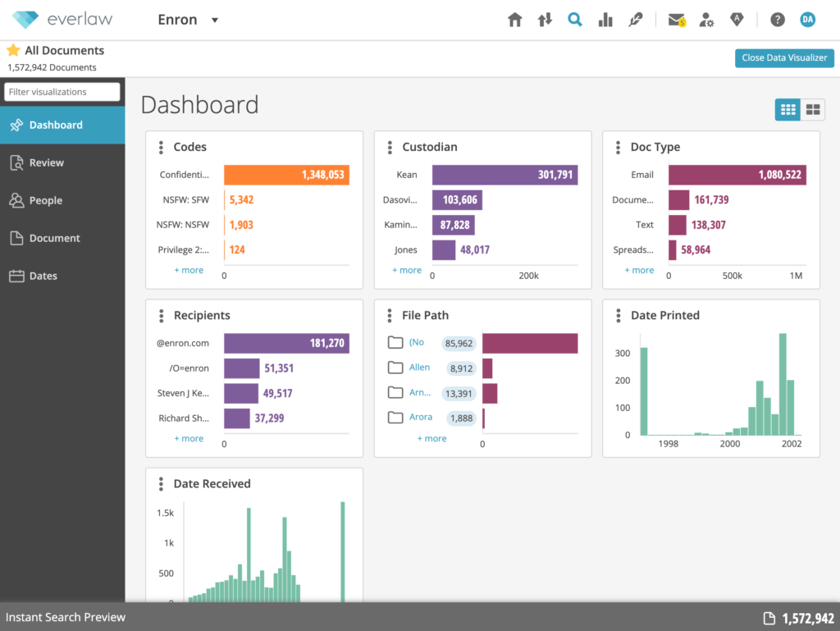840x631 pixels.
Task: Open the help question mark icon
Action: point(778,20)
